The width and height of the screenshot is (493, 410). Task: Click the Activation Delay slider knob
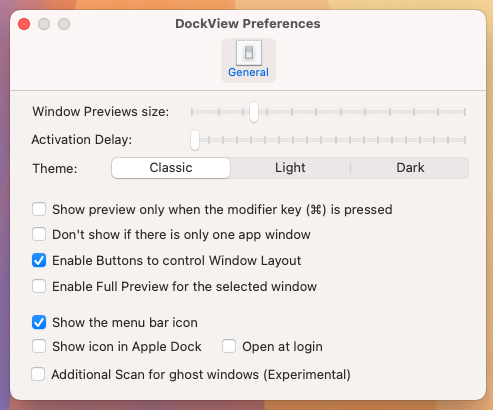(195, 140)
